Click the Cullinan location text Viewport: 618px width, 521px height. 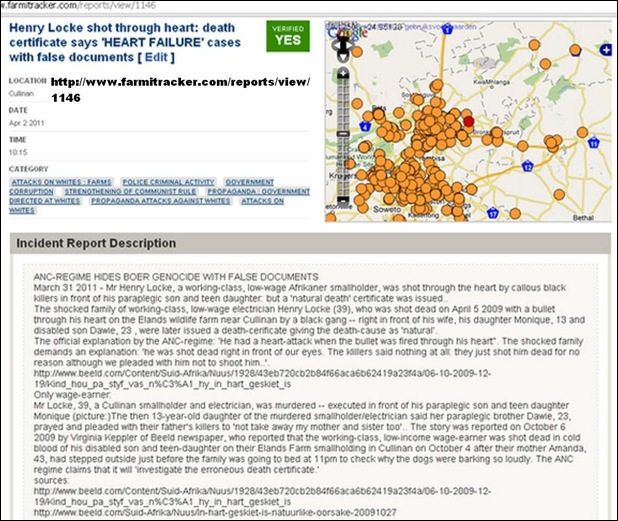[21, 94]
